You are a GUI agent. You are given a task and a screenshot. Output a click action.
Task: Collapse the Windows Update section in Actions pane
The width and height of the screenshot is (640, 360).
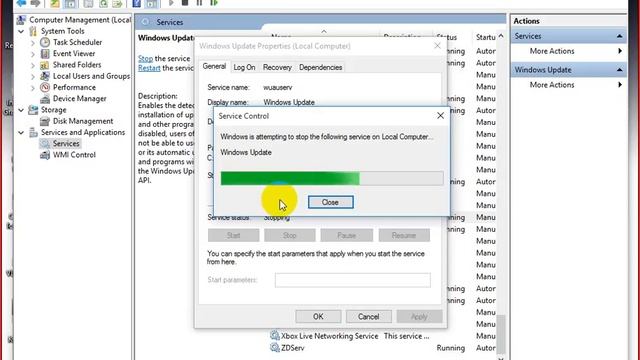(619, 70)
